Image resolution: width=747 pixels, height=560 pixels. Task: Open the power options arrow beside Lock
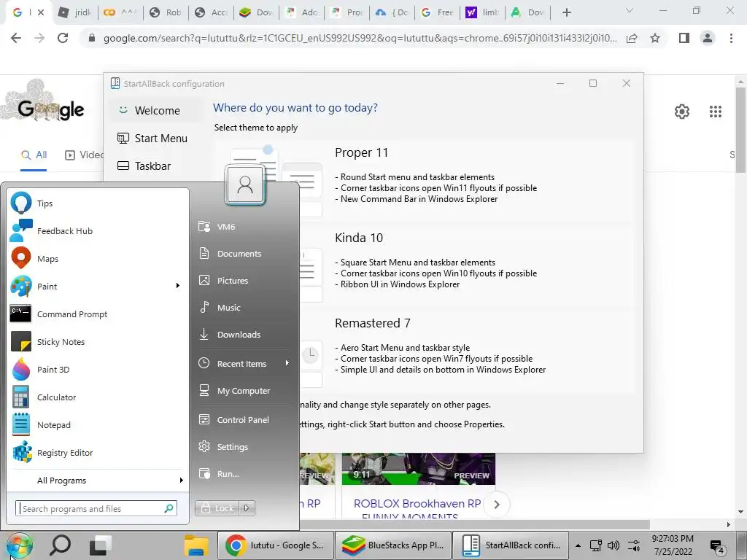point(247,508)
